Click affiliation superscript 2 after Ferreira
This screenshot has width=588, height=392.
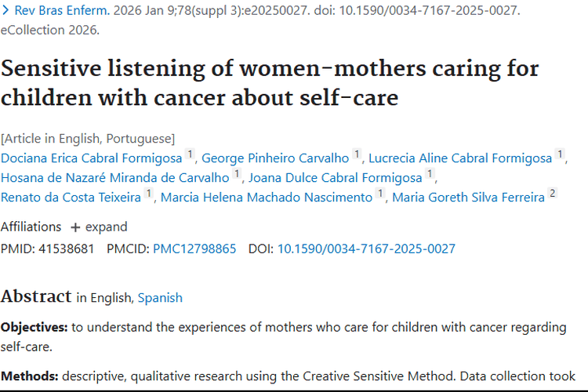point(552,194)
